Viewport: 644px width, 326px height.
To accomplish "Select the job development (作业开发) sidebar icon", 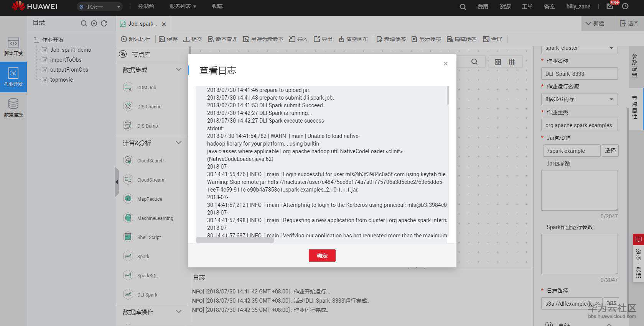I will click(13, 77).
